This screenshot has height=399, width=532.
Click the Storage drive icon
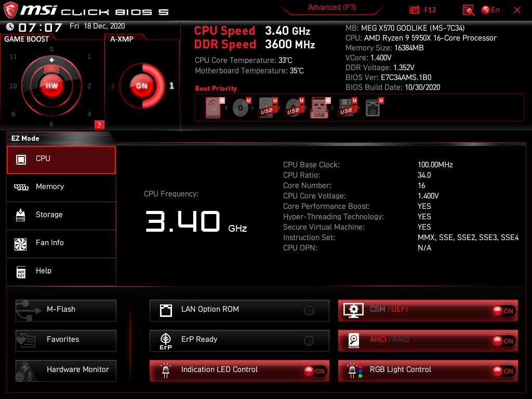coord(21,215)
